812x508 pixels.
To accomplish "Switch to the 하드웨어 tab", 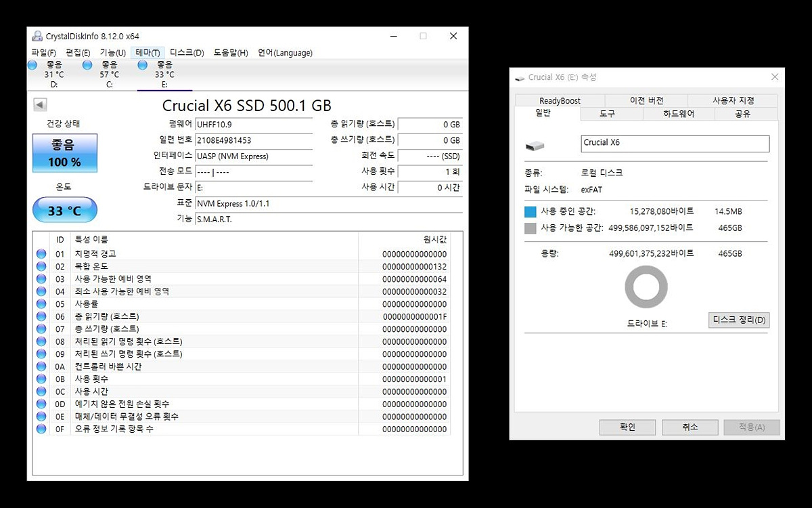I will coord(679,114).
